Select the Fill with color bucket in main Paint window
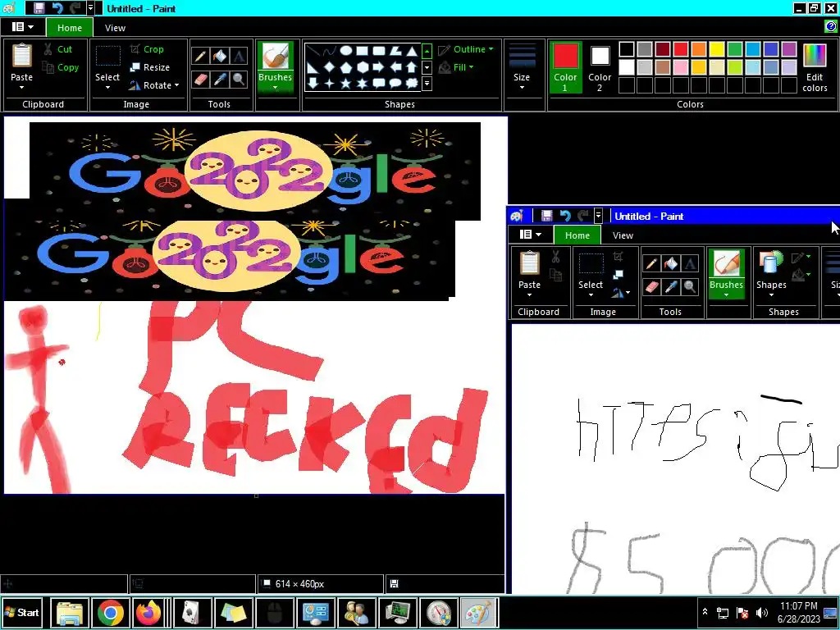Screen dimensions: 840x630 219,56
